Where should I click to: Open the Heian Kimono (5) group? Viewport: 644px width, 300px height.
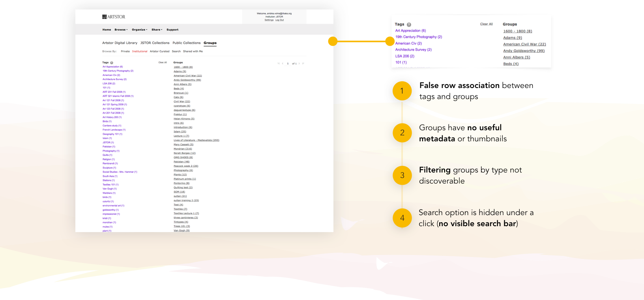click(x=184, y=119)
